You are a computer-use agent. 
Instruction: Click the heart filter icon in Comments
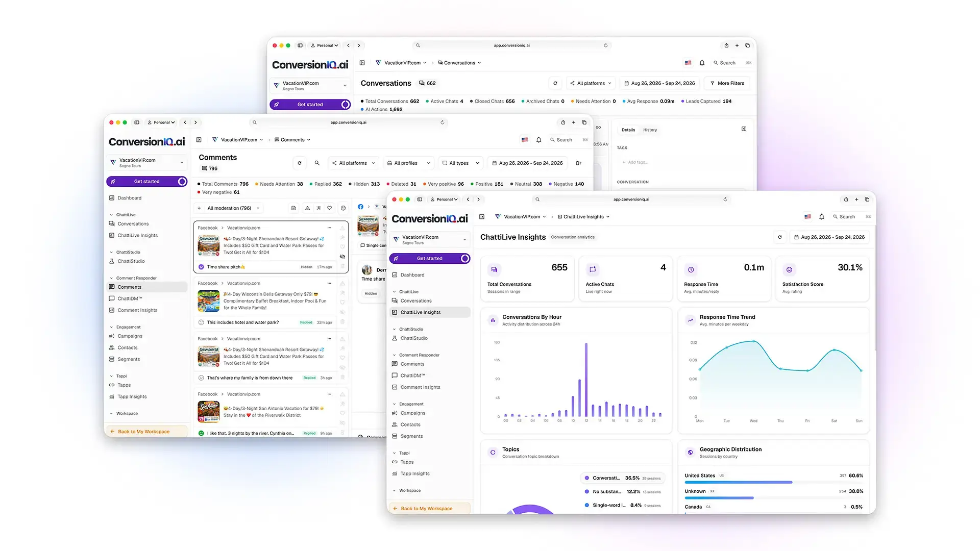[x=330, y=208]
